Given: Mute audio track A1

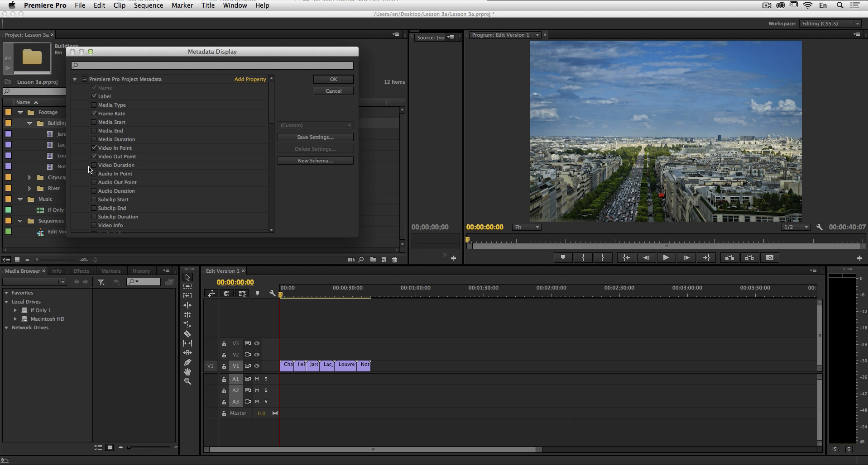Looking at the screenshot, I should tap(257, 379).
